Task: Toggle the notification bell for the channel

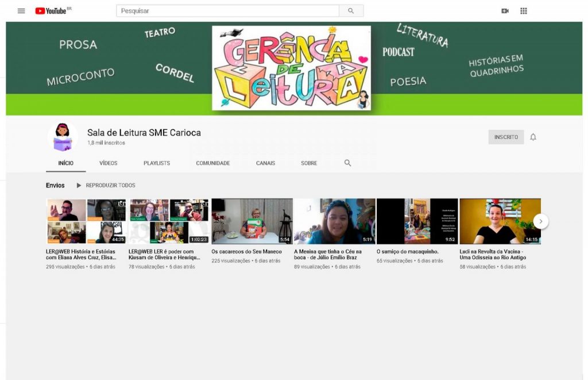Action: tap(533, 137)
